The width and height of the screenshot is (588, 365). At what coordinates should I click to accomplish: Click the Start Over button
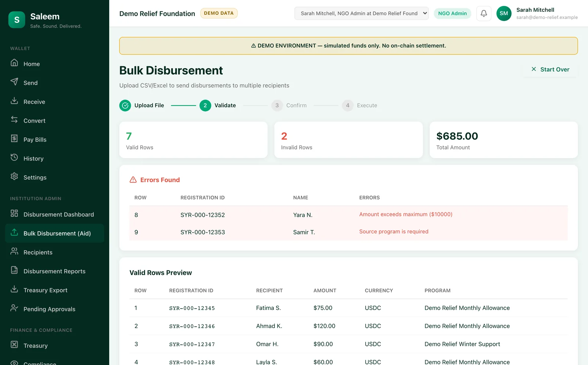pyautogui.click(x=551, y=70)
